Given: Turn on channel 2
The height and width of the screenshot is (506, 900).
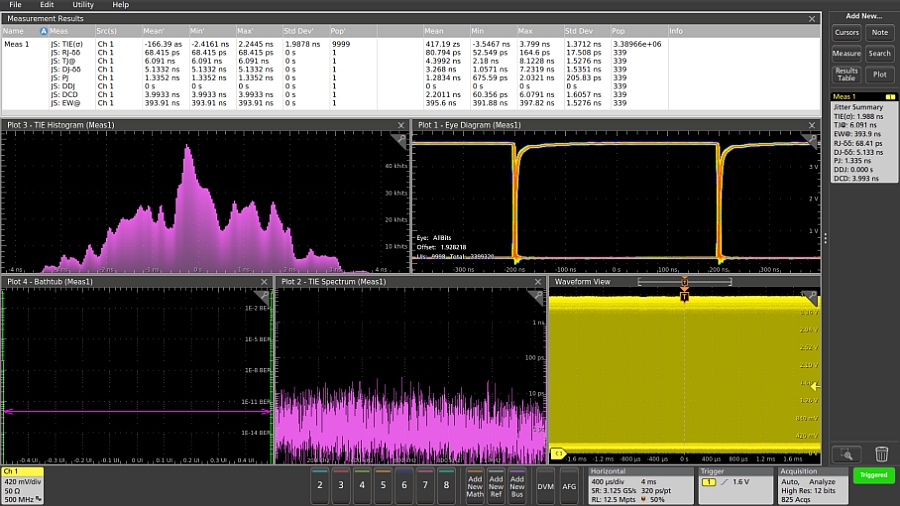Looking at the screenshot, I should [x=320, y=485].
